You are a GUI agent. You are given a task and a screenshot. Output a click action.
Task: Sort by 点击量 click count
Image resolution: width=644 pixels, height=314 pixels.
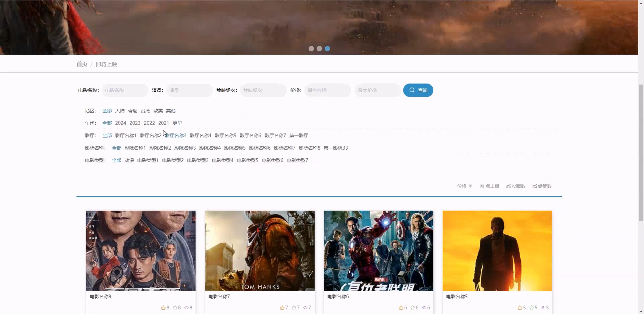click(x=490, y=186)
